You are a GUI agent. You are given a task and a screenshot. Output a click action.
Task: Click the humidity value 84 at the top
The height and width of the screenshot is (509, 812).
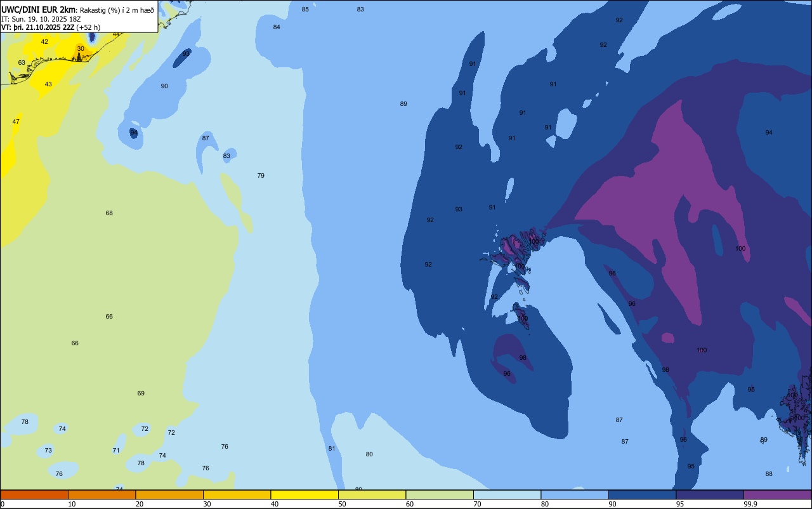277,27
